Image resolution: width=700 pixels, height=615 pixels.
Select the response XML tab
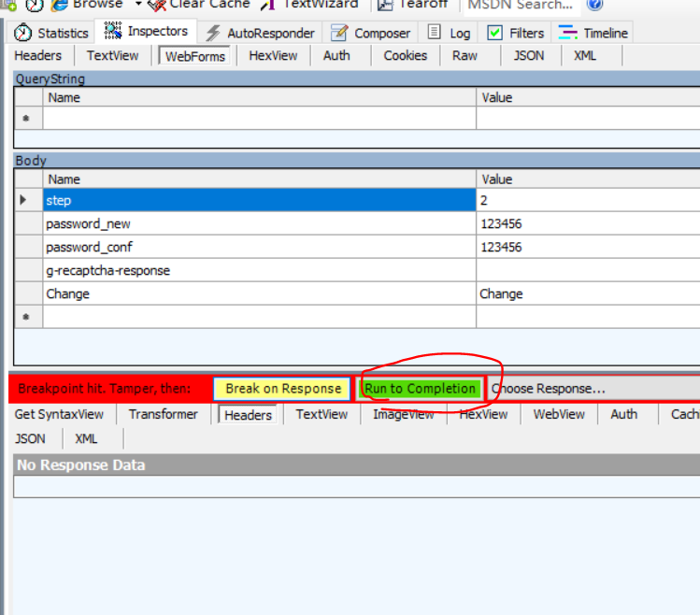[86, 438]
